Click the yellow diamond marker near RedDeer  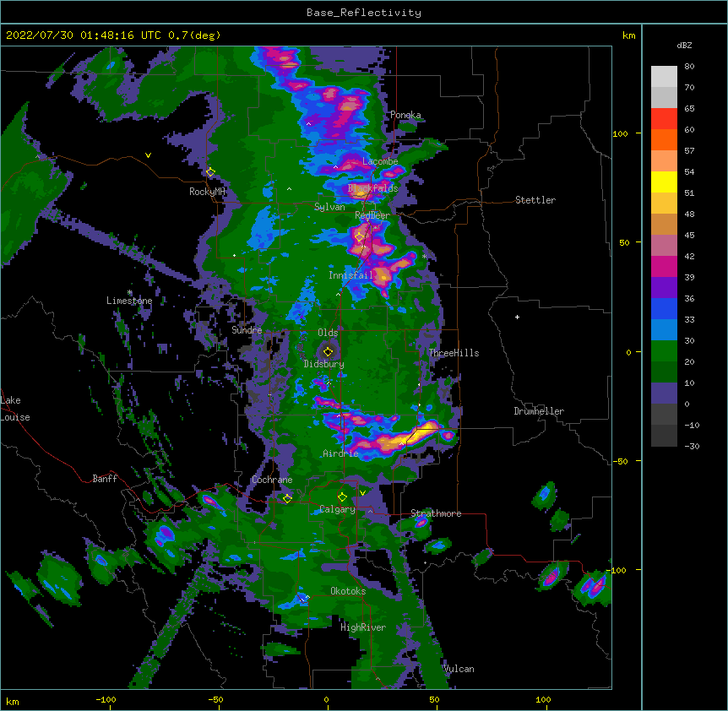[x=359, y=237]
